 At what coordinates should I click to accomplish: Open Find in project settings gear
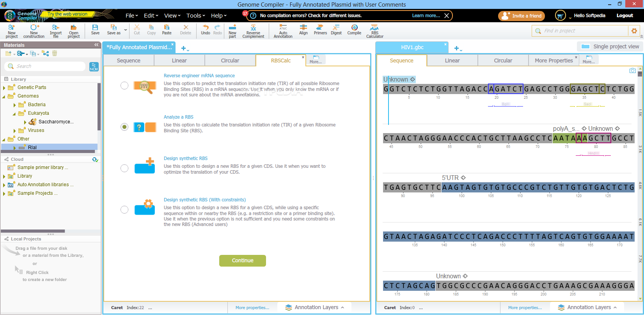point(634,31)
